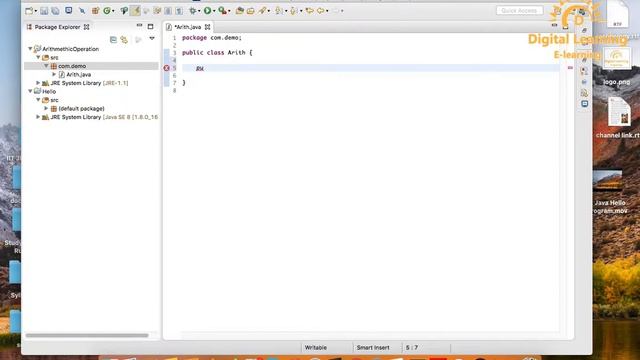The image size is (640, 360).
Task: Open the terminal console toolbar icon
Action: tap(69, 10)
